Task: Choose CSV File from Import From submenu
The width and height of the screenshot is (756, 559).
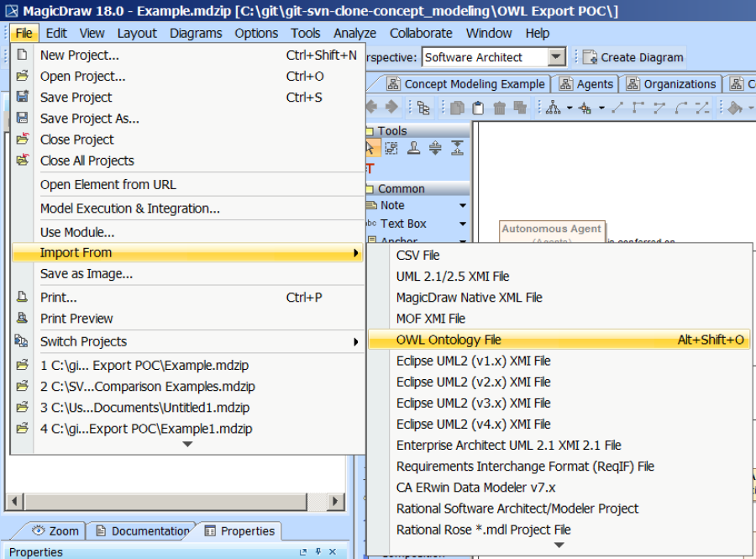Action: (559, 256)
